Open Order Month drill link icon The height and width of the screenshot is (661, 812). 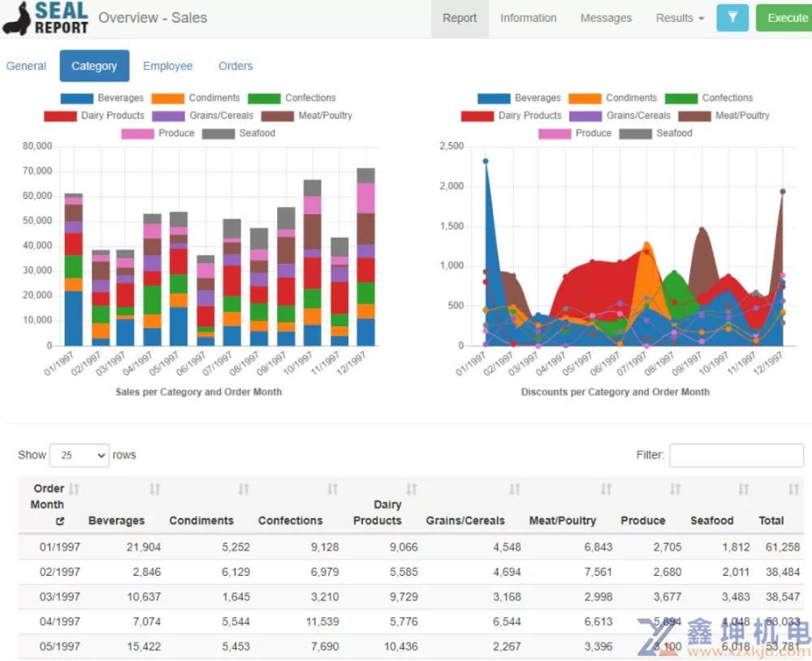point(60,521)
